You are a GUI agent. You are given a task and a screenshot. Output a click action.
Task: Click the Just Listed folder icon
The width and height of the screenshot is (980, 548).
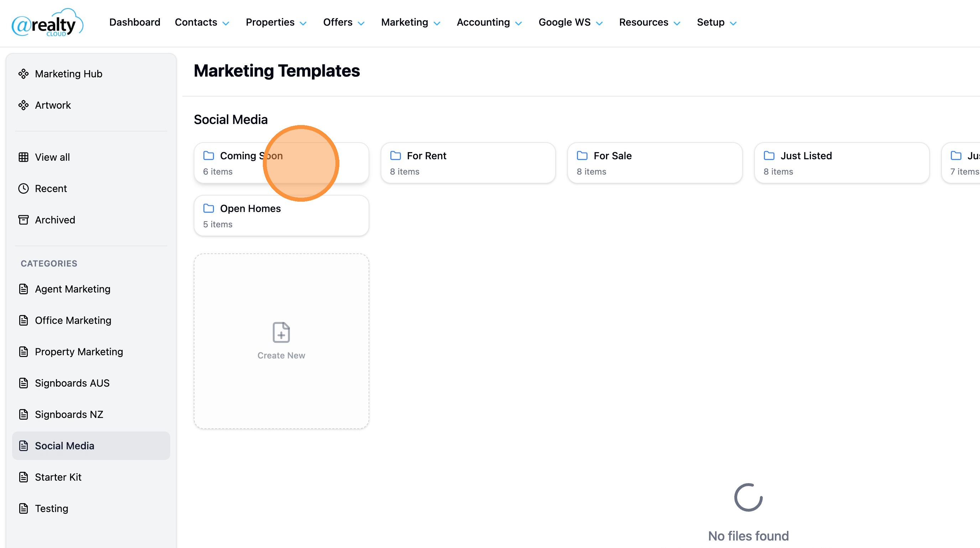(769, 156)
